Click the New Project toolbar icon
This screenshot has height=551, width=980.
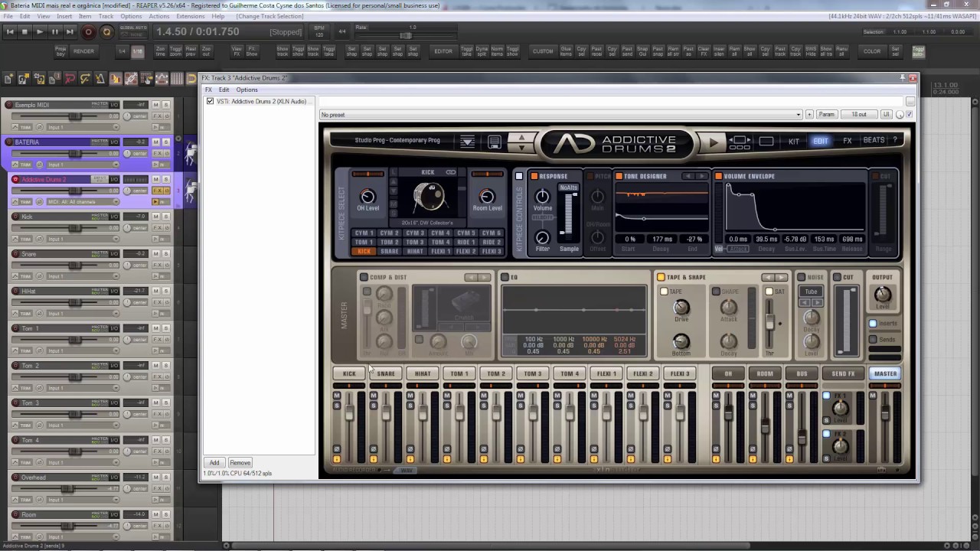8,79
